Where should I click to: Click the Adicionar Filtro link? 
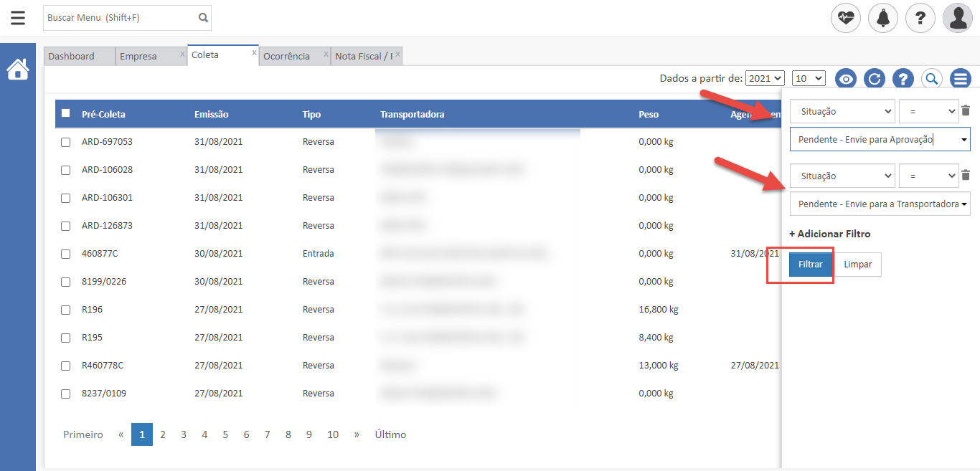click(830, 234)
